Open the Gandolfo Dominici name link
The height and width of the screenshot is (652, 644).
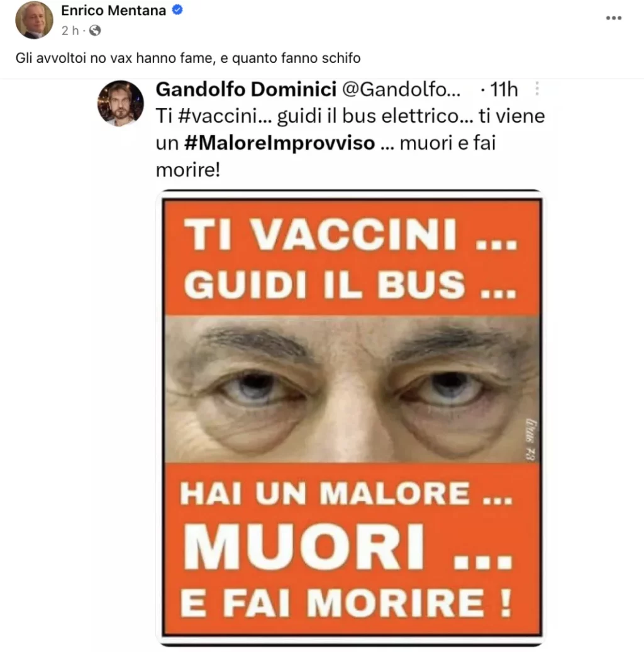(x=246, y=89)
